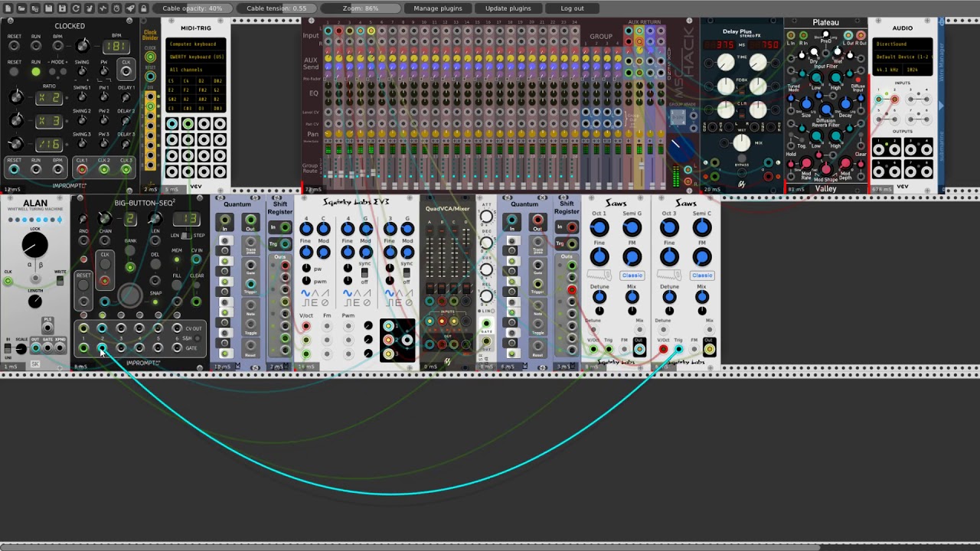Click Log out button
Image resolution: width=980 pixels, height=551 pixels.
point(572,8)
